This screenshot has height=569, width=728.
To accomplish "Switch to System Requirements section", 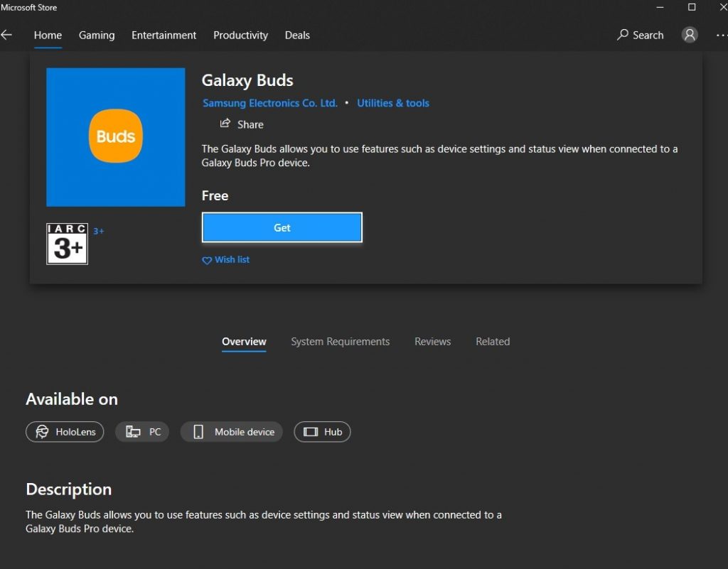I will 341,342.
